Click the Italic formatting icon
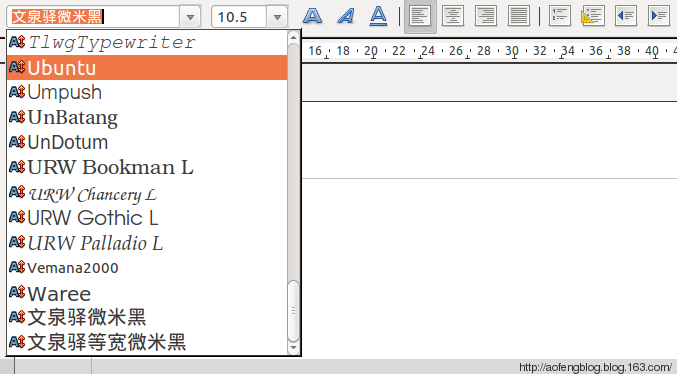Screen dimensions: 677x374 click(x=345, y=16)
